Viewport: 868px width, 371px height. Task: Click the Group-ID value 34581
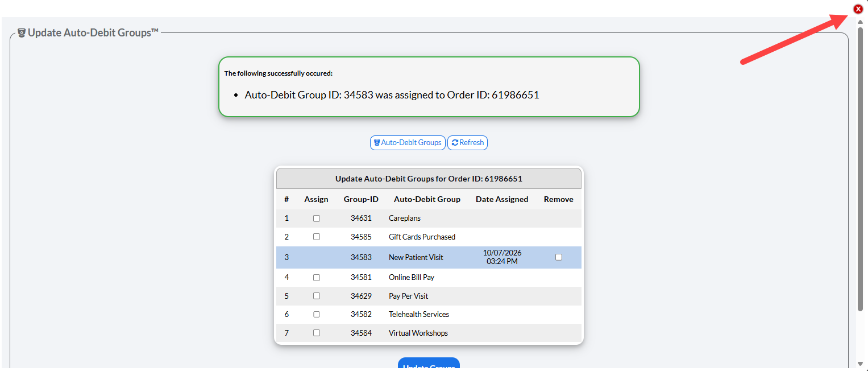361,278
